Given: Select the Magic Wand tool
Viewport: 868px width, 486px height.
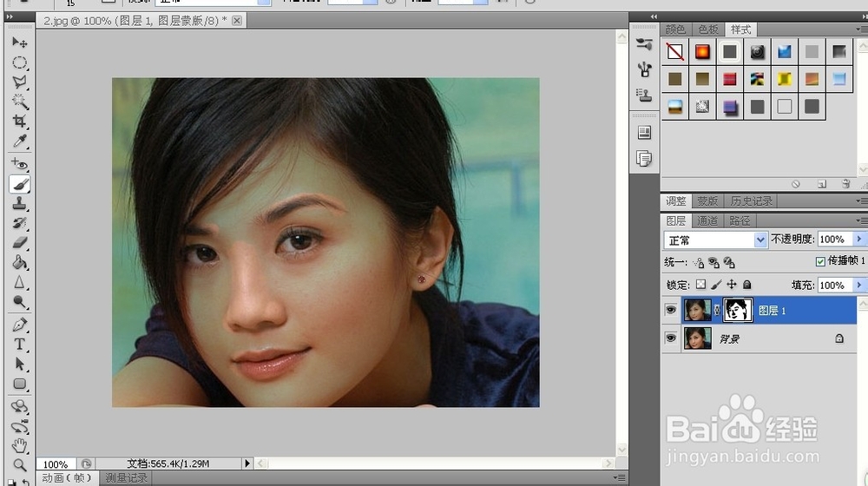Looking at the screenshot, I should 19,102.
